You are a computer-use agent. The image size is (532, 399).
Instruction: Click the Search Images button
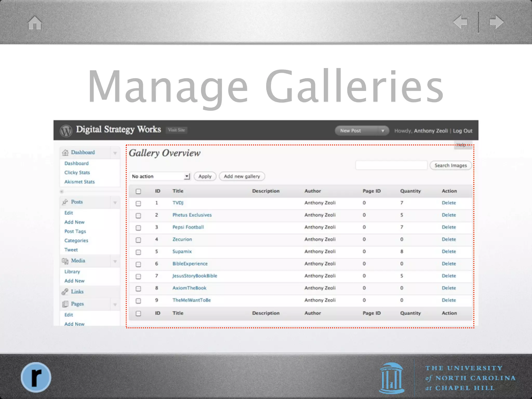(x=451, y=165)
